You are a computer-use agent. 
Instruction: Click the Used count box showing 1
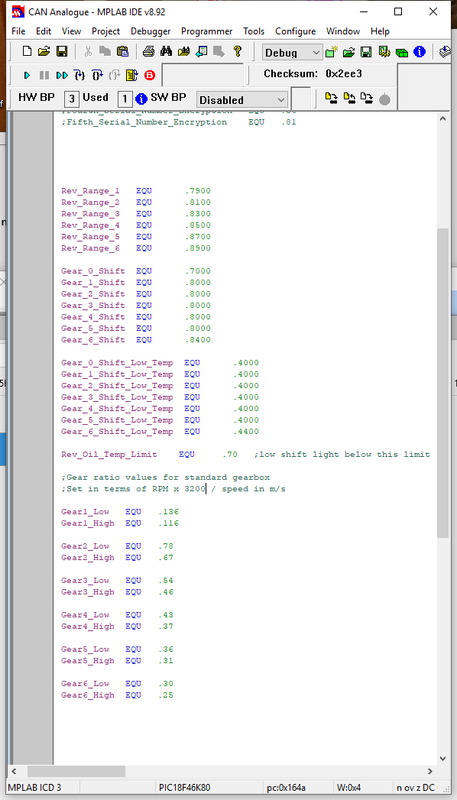(x=125, y=99)
